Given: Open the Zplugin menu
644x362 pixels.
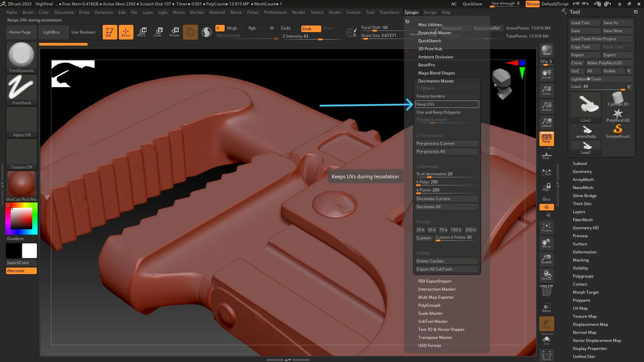Looking at the screenshot, I should point(411,12).
